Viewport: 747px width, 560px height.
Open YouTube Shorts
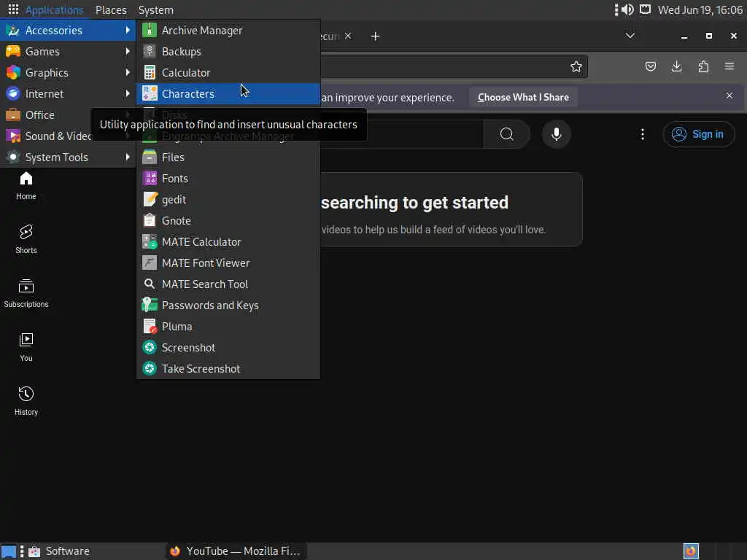tap(26, 240)
